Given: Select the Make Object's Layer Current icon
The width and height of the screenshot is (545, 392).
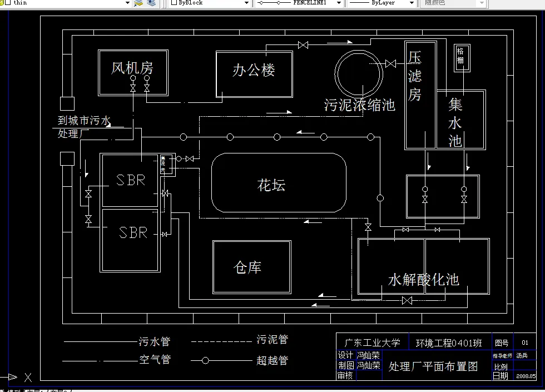Looking at the screenshot, I should click(138, 3).
